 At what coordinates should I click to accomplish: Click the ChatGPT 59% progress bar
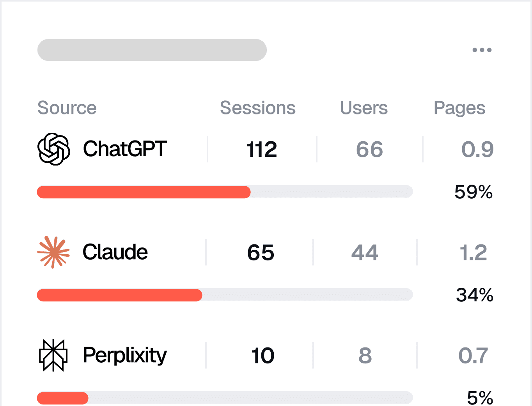(225, 192)
